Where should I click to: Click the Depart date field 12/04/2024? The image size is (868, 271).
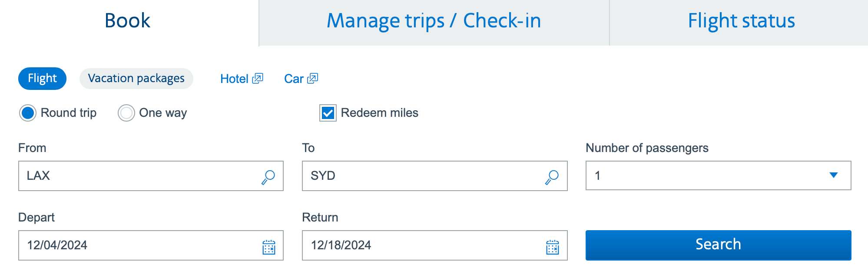[x=139, y=245]
